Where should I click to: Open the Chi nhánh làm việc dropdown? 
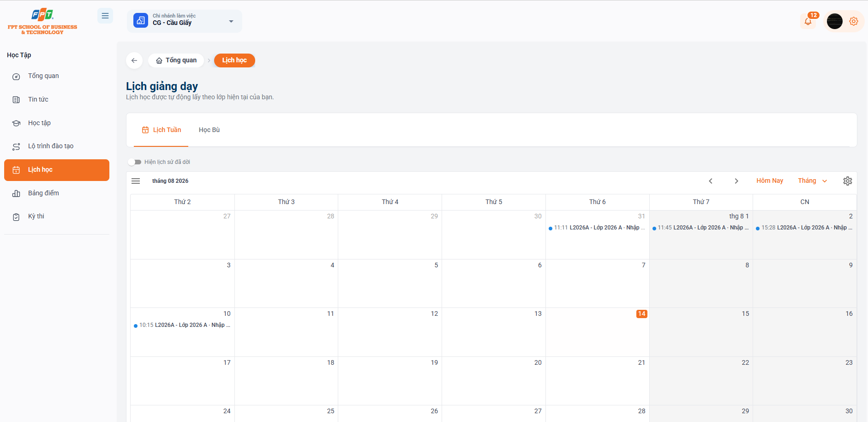point(185,21)
